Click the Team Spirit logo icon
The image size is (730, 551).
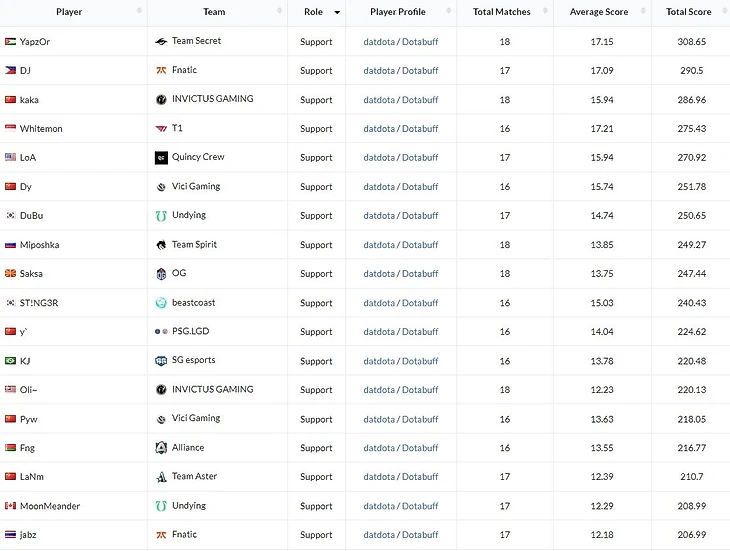pos(161,244)
